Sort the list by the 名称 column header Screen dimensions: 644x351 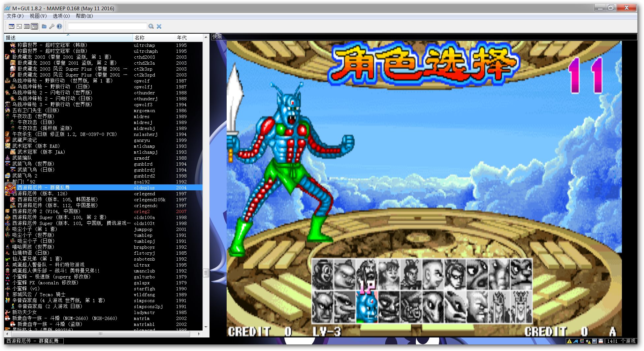coord(154,38)
